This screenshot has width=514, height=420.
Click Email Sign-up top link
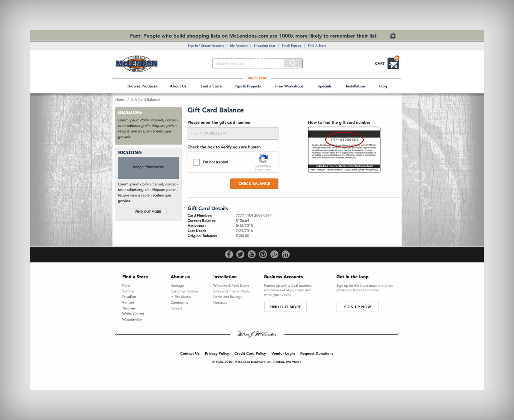[x=291, y=46]
